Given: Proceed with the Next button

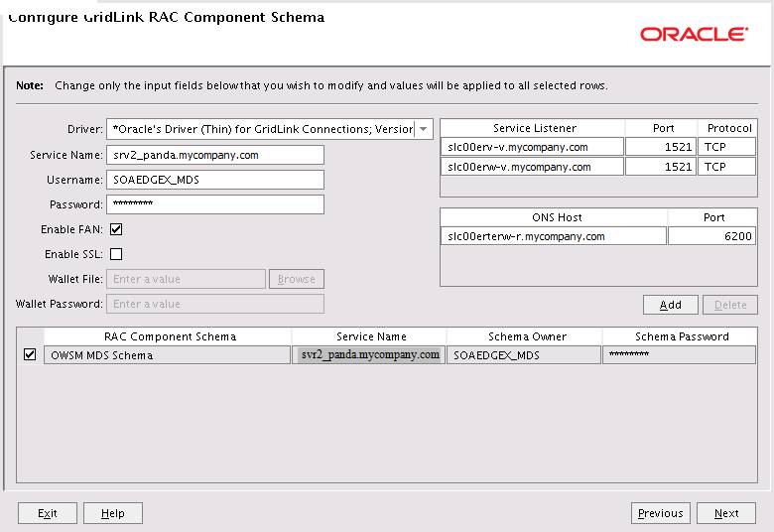Looking at the screenshot, I should click(x=726, y=513).
